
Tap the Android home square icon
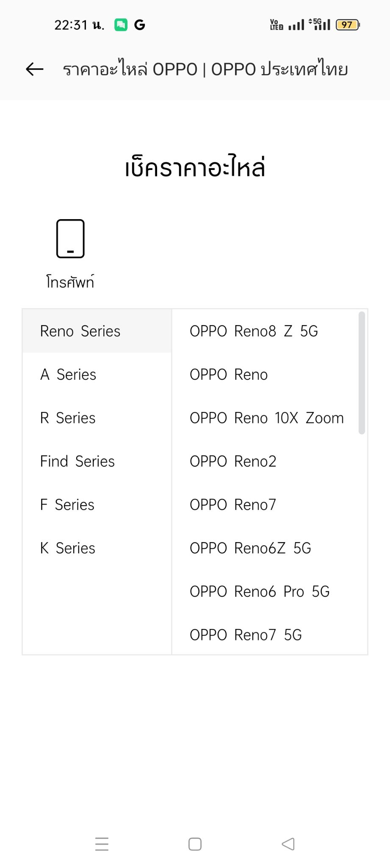(195, 844)
